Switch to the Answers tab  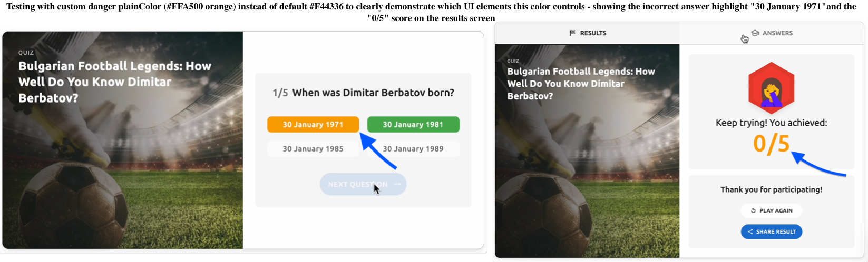click(x=773, y=33)
